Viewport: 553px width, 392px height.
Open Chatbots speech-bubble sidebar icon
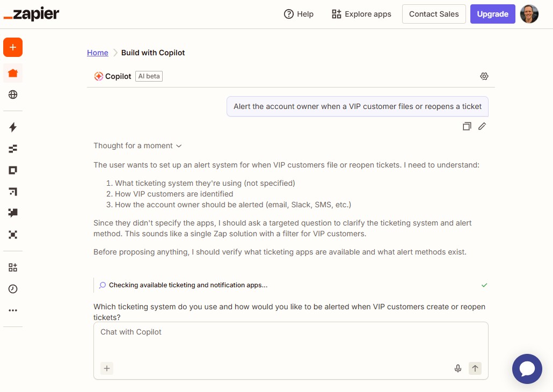coord(13,213)
